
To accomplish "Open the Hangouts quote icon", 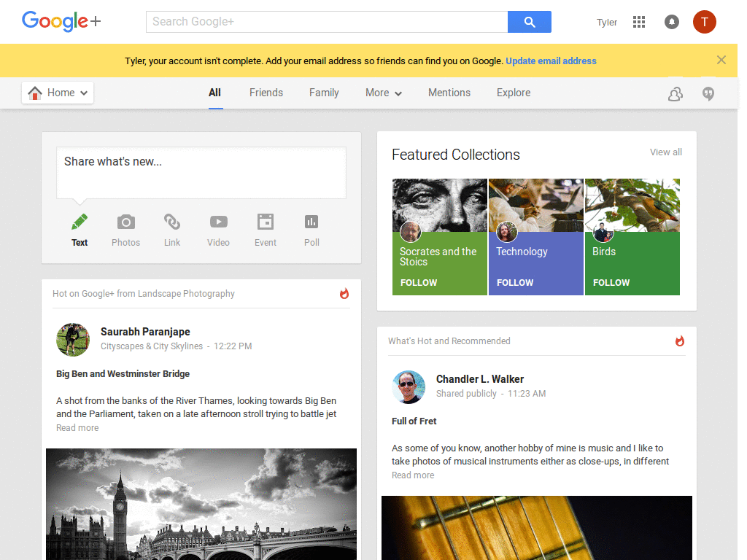I will point(708,94).
